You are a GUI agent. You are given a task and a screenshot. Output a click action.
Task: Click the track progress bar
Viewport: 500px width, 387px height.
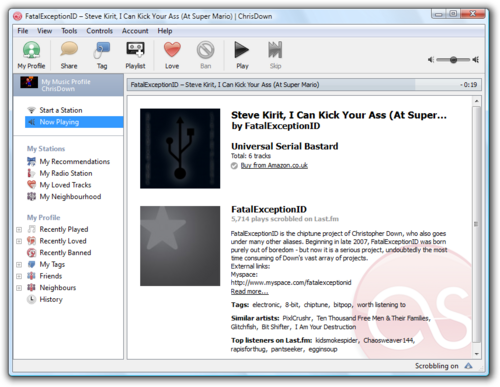pyautogui.click(x=304, y=85)
